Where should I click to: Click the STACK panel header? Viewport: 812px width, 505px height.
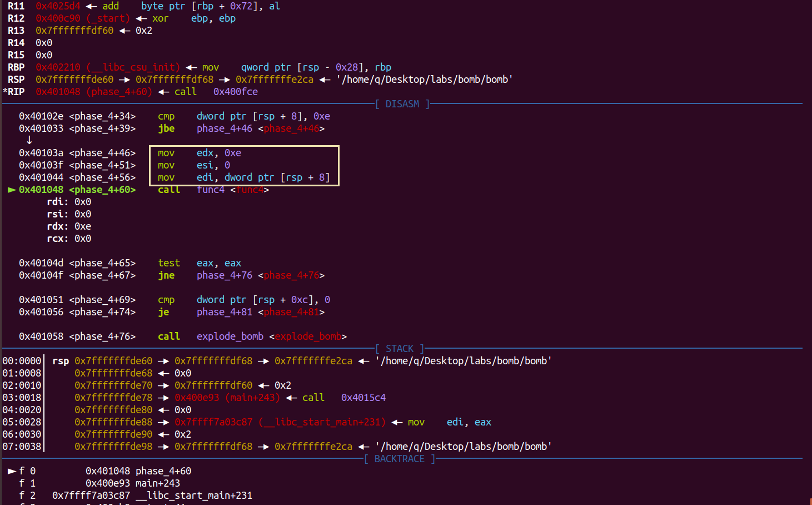click(x=398, y=348)
